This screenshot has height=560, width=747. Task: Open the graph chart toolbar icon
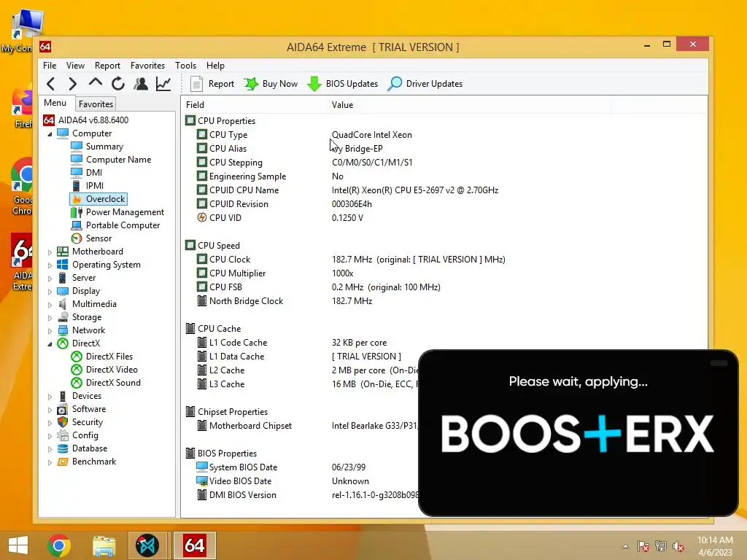pyautogui.click(x=163, y=84)
